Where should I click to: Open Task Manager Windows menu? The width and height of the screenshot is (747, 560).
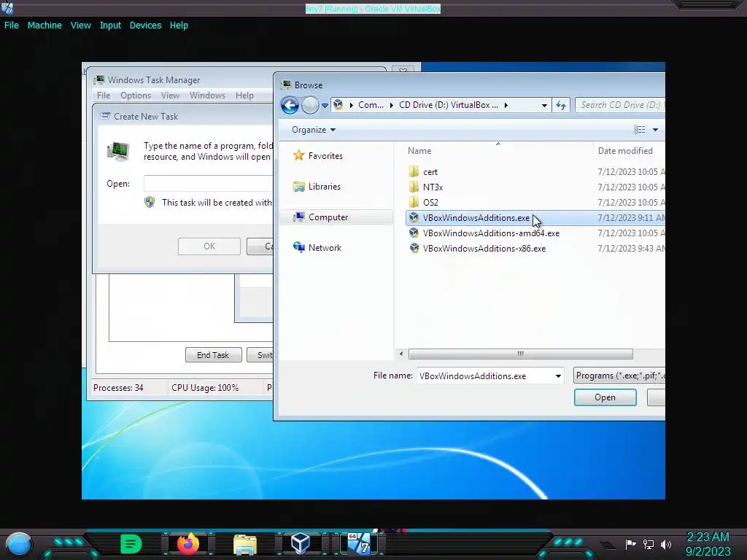207,96
